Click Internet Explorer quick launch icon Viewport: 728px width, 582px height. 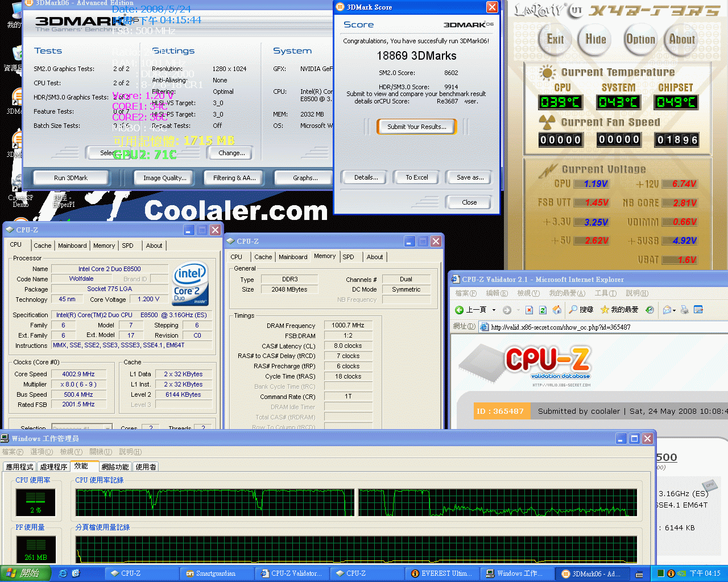63,573
